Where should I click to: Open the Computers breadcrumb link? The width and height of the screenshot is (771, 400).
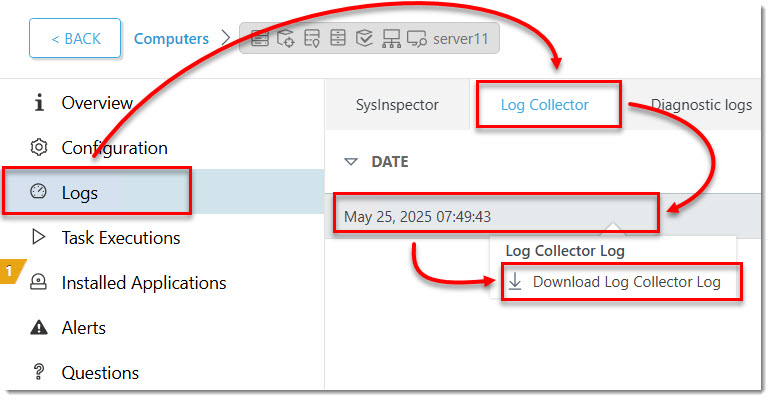pyautogui.click(x=171, y=38)
